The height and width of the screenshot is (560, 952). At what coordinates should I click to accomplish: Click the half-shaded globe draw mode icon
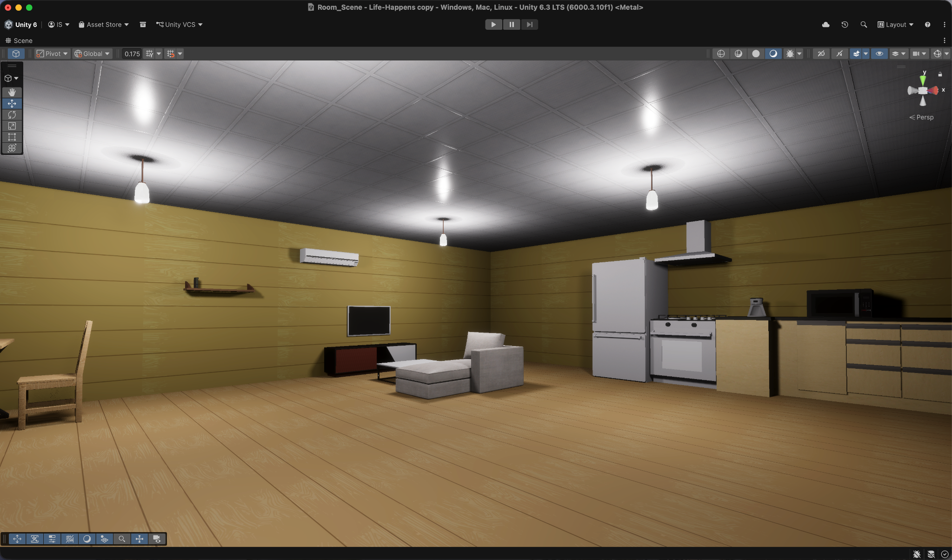739,53
